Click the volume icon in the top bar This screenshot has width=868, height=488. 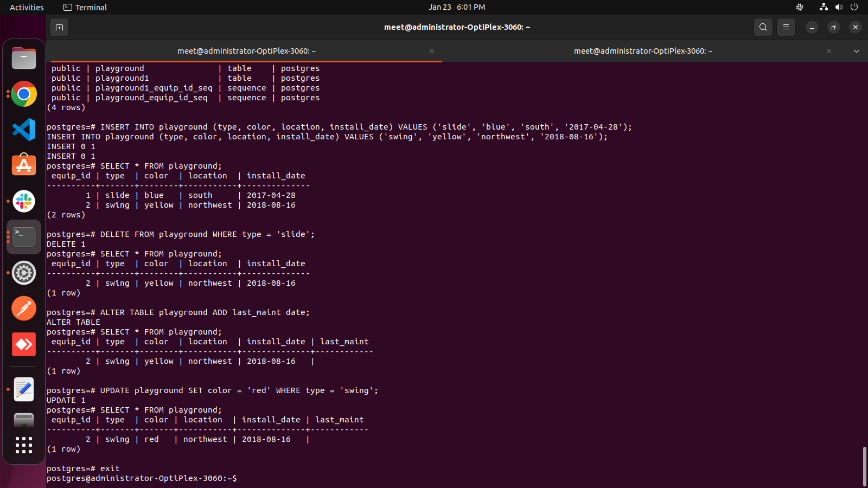(x=839, y=7)
